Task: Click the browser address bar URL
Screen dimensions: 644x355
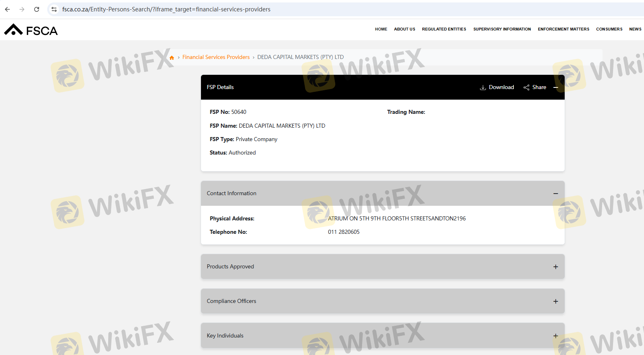Action: (x=166, y=9)
